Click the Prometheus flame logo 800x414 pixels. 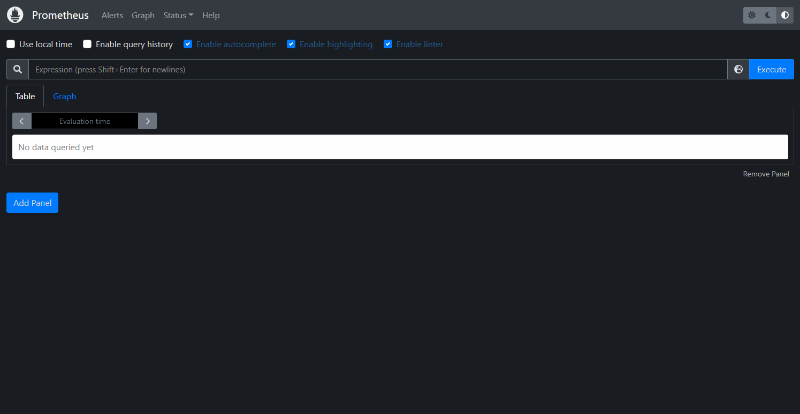tap(15, 15)
